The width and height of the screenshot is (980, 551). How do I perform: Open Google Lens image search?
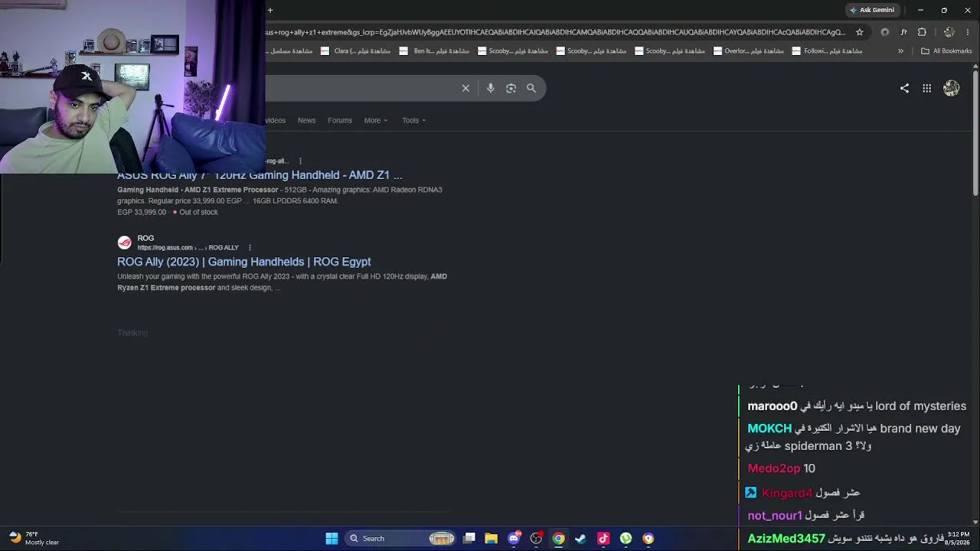tap(511, 88)
